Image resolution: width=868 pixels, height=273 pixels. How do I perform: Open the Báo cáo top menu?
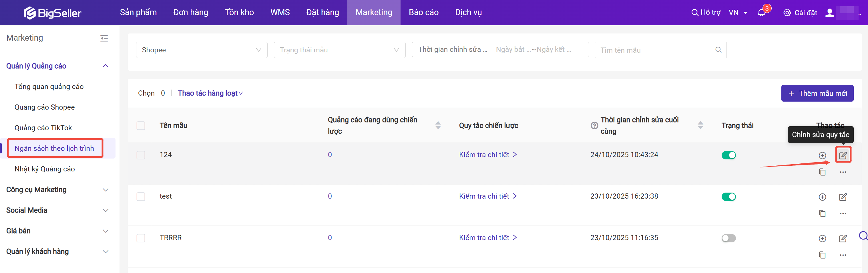423,13
